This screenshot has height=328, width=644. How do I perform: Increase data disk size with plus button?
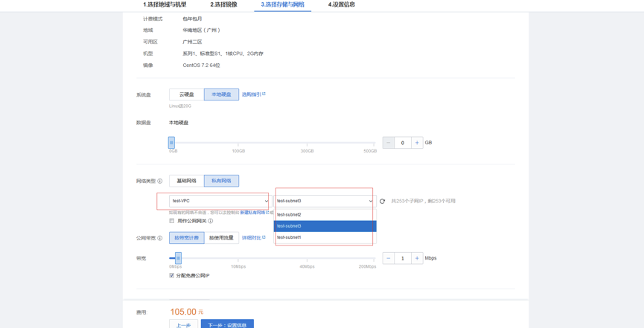click(x=417, y=143)
